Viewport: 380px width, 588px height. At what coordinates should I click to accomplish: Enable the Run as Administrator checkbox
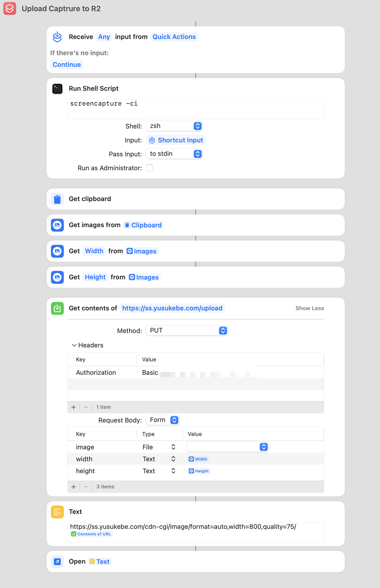point(150,168)
